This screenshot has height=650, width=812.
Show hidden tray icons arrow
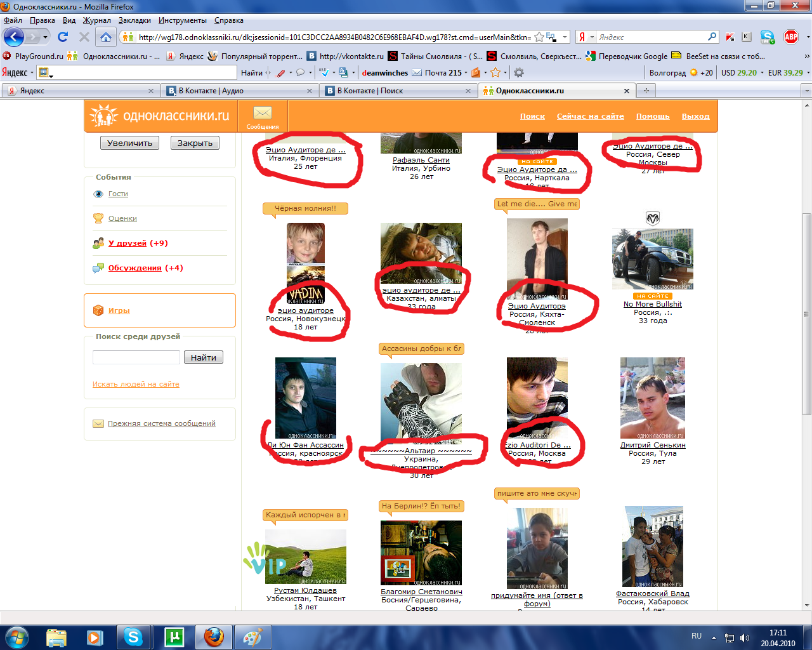point(714,637)
